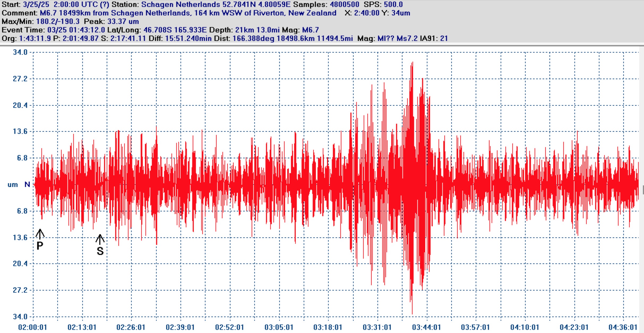
Task: Click the 03:44:01 time axis label
Action: 426,327
